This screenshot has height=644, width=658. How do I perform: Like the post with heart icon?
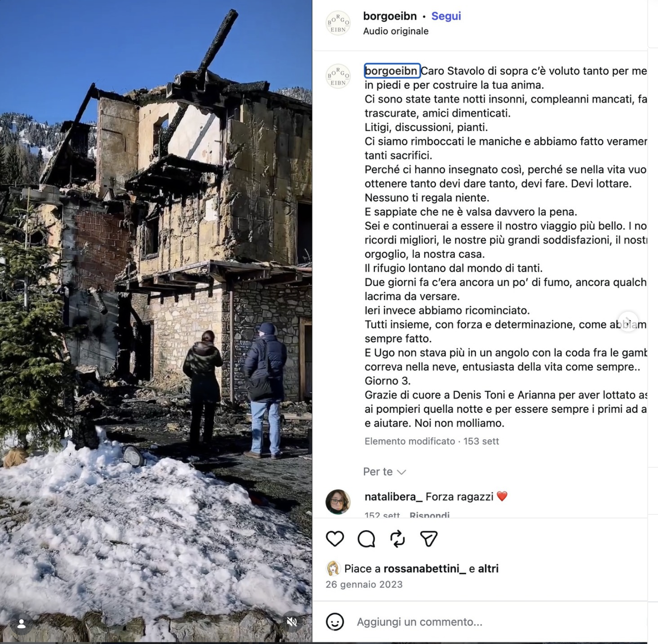[335, 539]
